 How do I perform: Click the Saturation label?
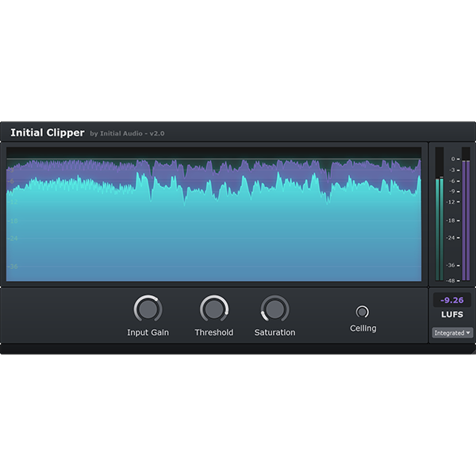pos(274,332)
